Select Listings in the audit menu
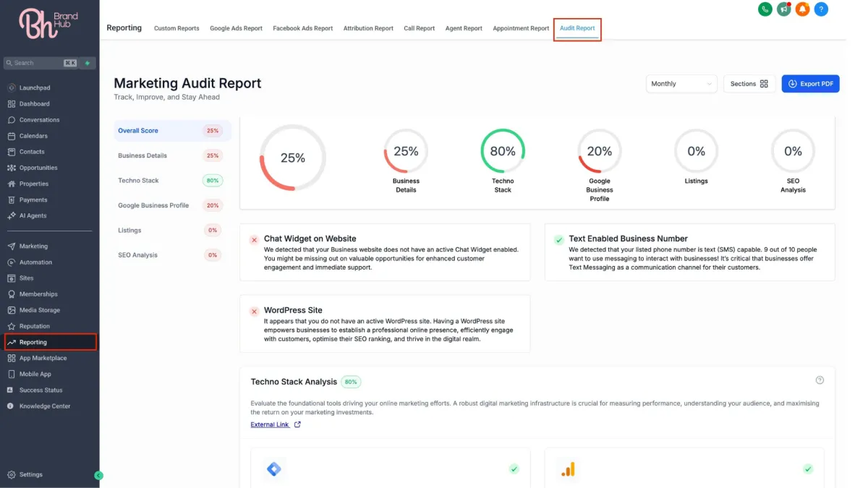The height and width of the screenshot is (488, 868). 173,230
